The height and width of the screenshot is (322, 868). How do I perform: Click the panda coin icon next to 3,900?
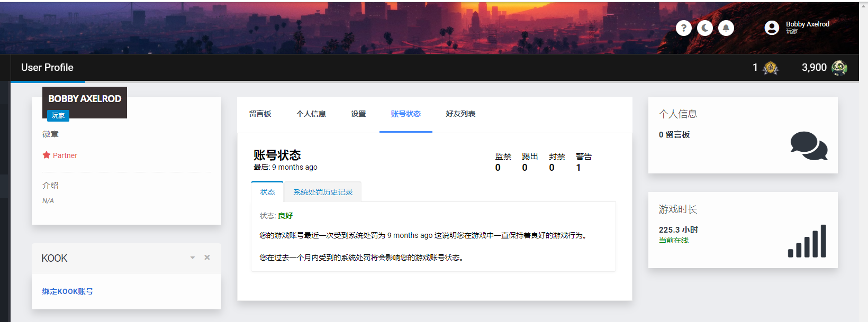click(839, 68)
